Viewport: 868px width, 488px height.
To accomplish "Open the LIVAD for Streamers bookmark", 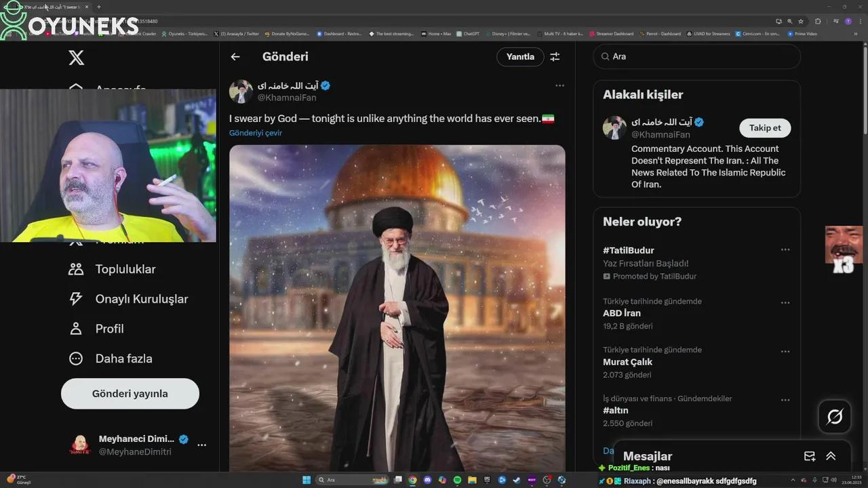I will pyautogui.click(x=708, y=33).
